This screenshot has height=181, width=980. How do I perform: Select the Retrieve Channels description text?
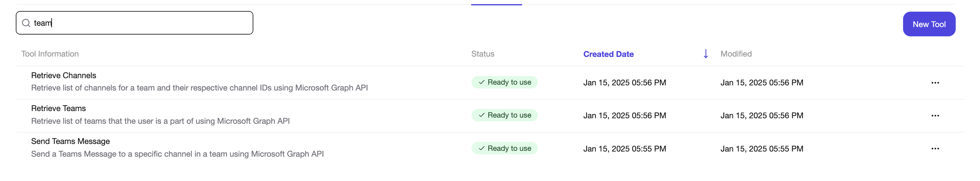pyautogui.click(x=199, y=88)
